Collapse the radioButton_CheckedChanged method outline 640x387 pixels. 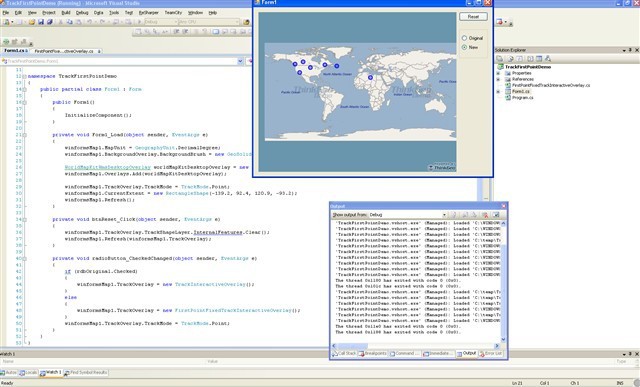coord(24,258)
